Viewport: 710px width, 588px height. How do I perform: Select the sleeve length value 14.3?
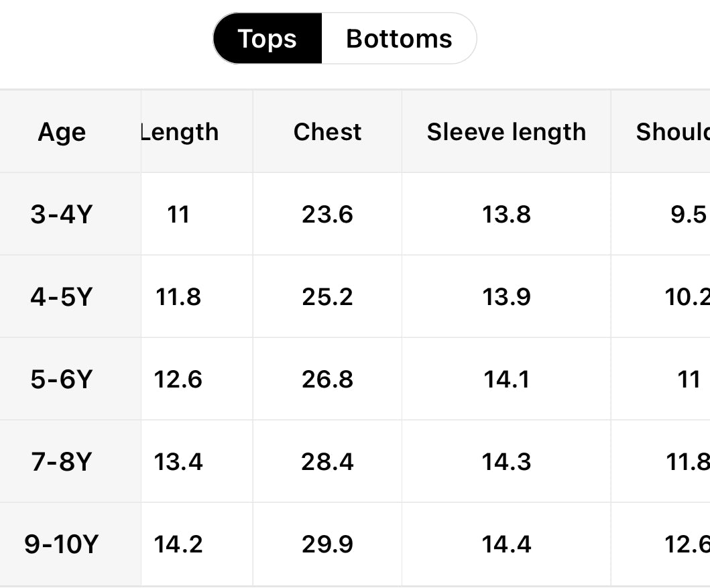click(x=506, y=462)
